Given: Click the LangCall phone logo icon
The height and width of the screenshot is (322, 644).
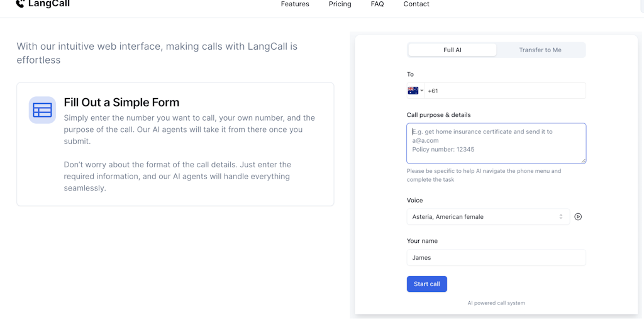Looking at the screenshot, I should [20, 4].
